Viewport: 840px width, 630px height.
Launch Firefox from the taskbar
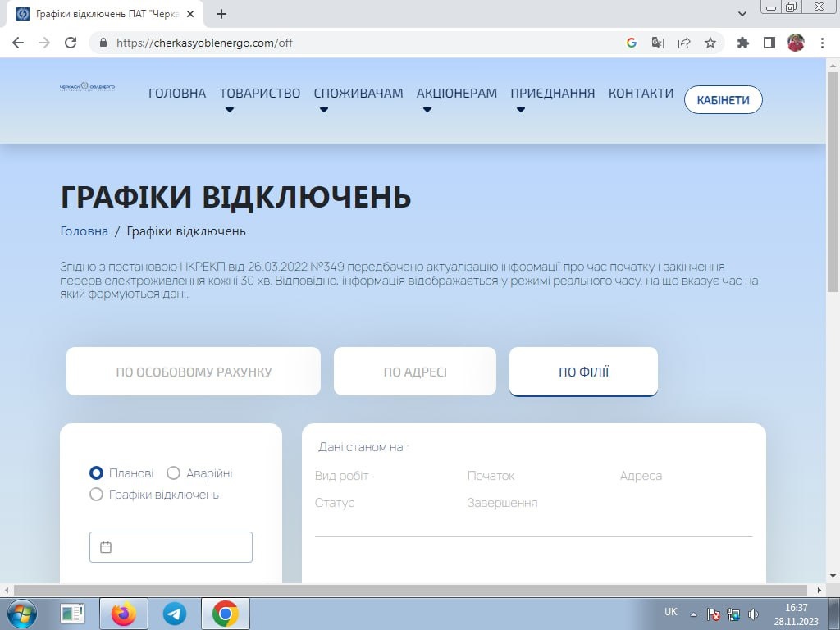click(x=124, y=613)
